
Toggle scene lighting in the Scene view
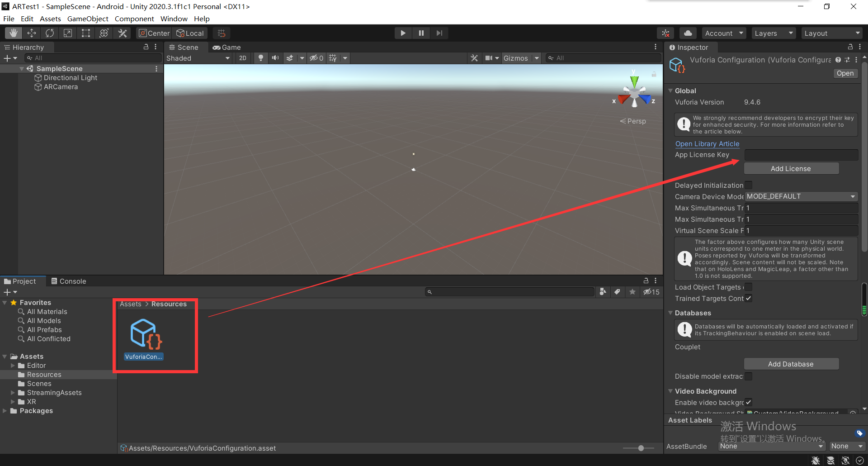tap(261, 58)
